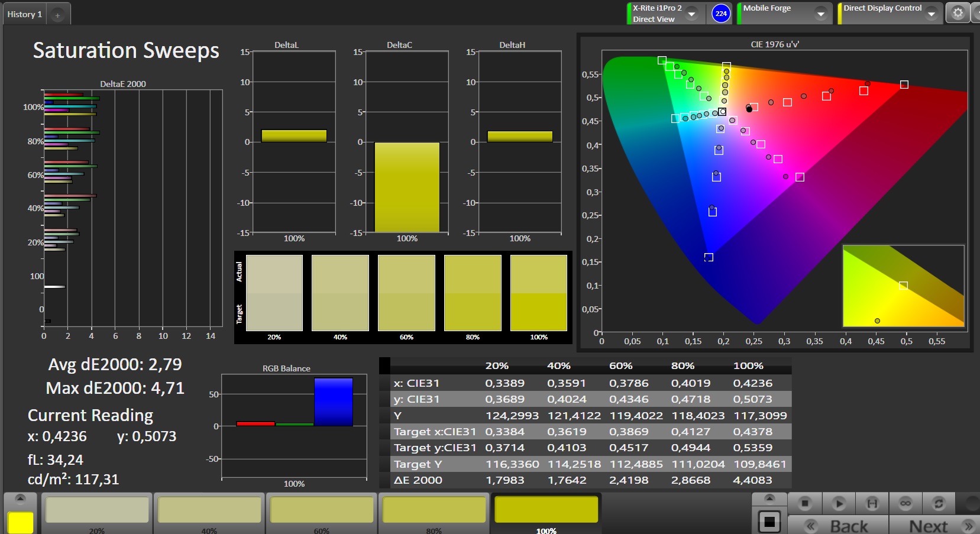Expand the color selector up arrow above yellow

pyautogui.click(x=20, y=499)
